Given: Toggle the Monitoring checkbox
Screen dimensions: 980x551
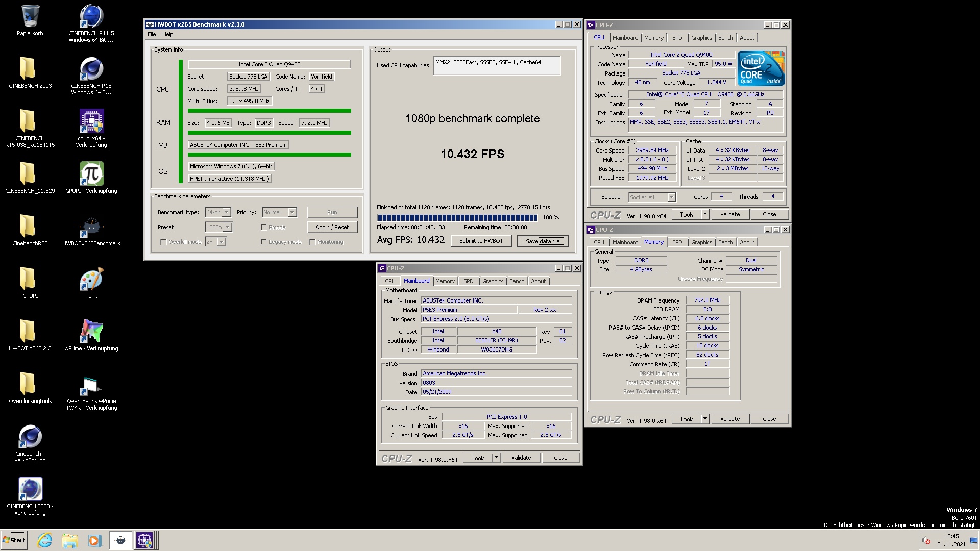Looking at the screenshot, I should point(312,242).
